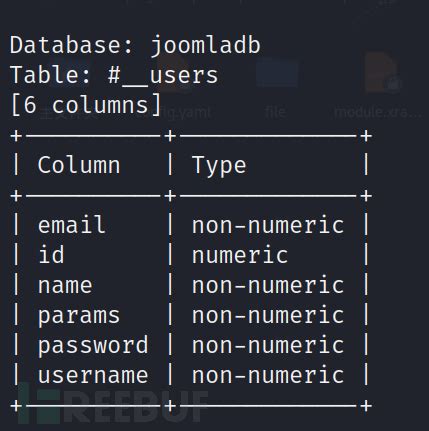Select the 'non-numeric' type in password row
Viewport: 429px width, 431px height.
point(268,345)
